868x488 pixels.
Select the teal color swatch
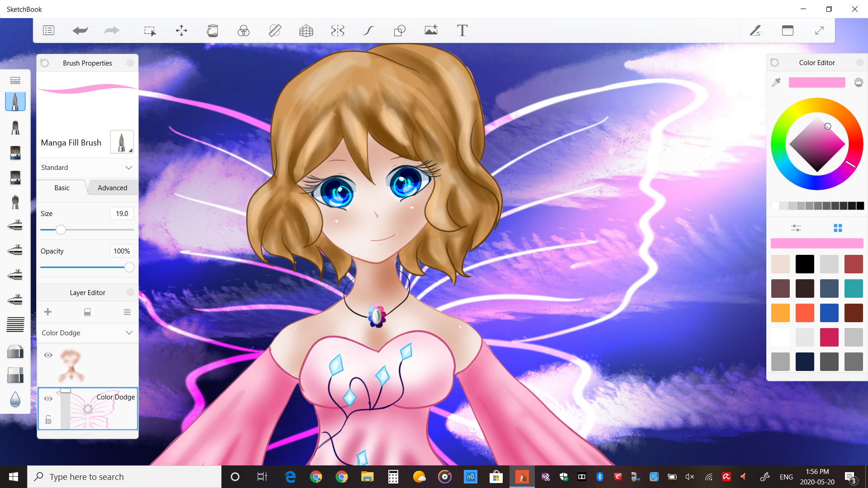tap(854, 288)
